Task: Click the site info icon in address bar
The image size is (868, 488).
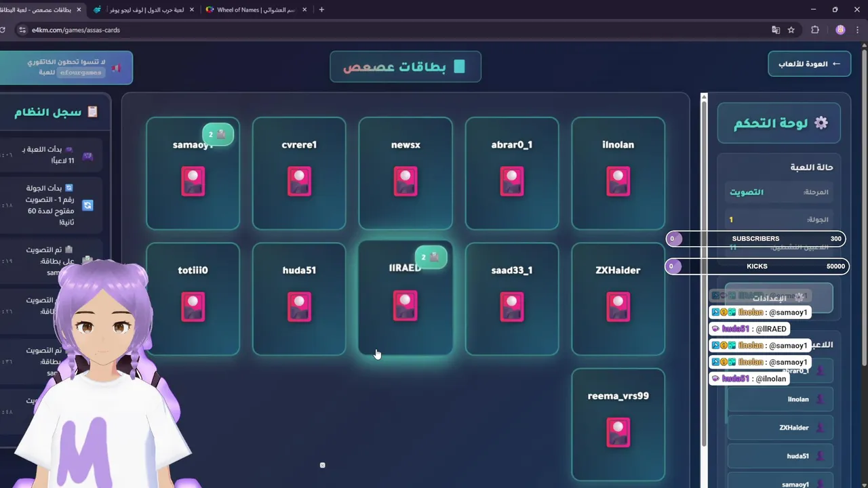Action: 22,30
